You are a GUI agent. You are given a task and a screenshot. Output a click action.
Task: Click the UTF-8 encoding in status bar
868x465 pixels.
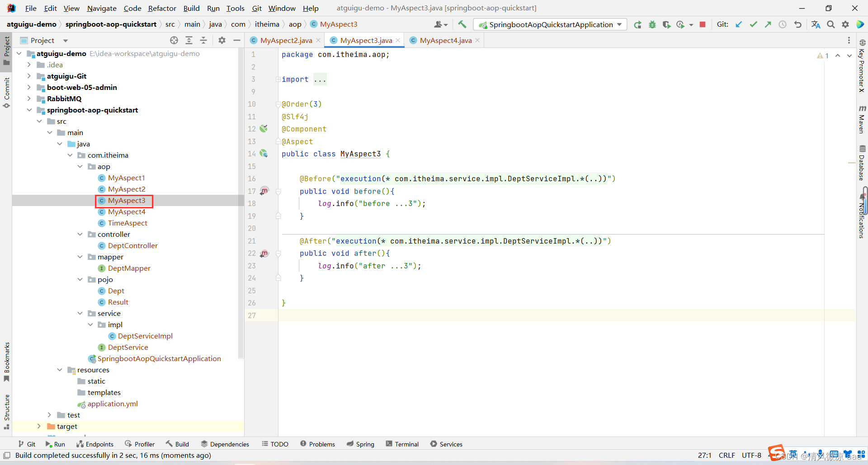pos(751,455)
